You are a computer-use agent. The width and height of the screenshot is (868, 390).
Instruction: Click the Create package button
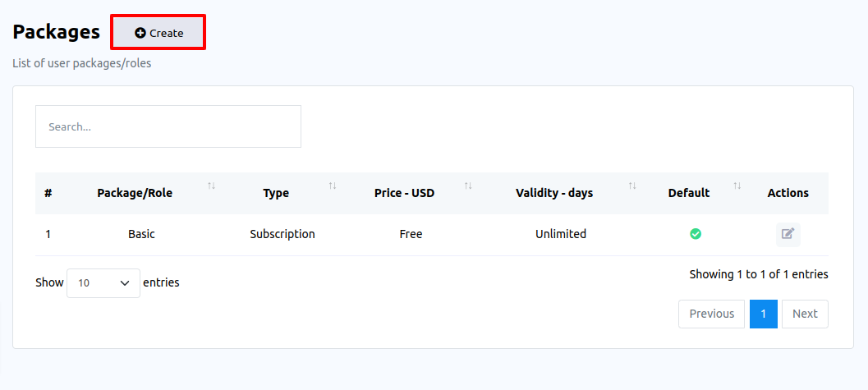tap(158, 33)
